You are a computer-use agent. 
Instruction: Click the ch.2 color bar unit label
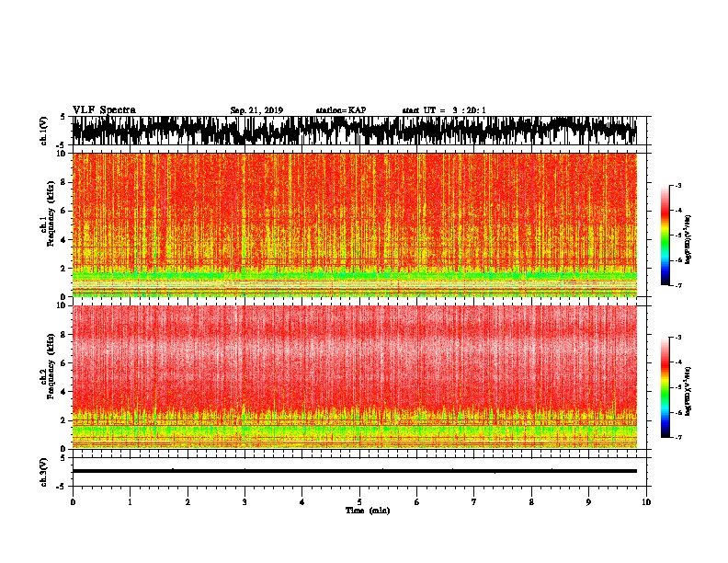tap(688, 391)
